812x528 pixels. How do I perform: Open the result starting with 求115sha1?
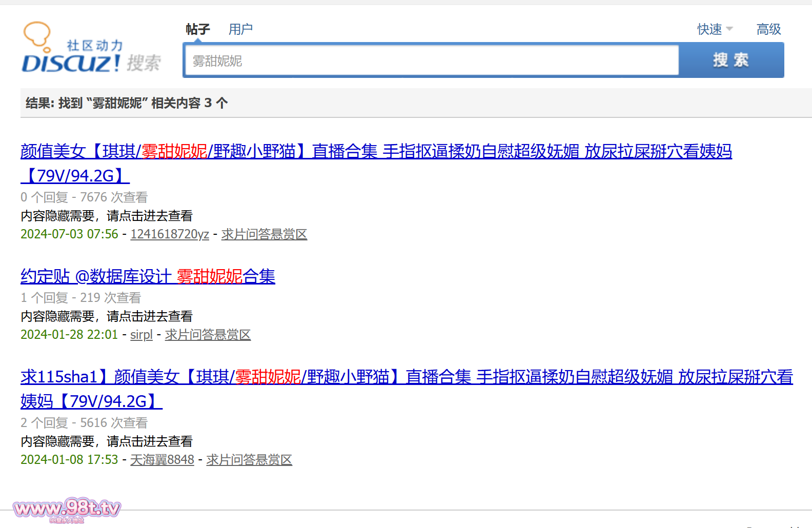[406, 377]
